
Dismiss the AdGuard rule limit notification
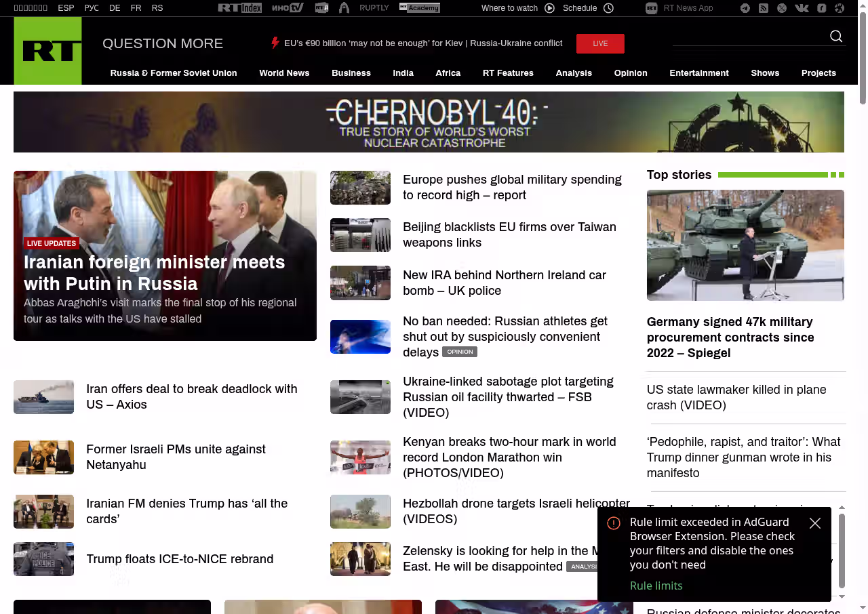pyautogui.click(x=815, y=523)
